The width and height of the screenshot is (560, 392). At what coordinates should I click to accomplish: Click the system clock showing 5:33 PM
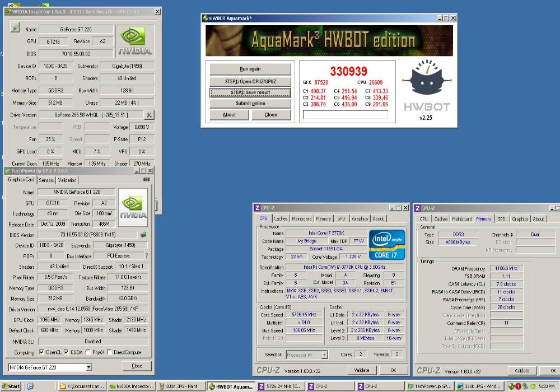(x=547, y=386)
